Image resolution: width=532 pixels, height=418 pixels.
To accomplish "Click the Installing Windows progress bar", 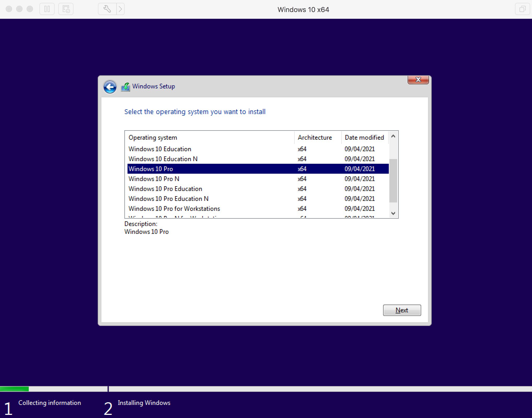I will pos(320,389).
